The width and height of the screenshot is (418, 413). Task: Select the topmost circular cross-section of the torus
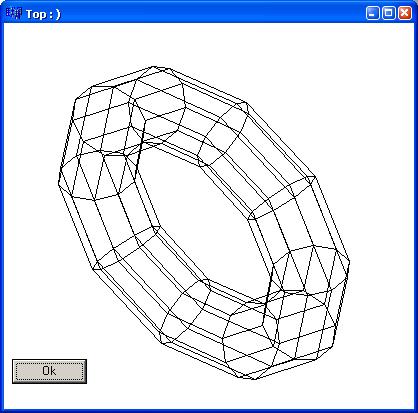[157, 107]
